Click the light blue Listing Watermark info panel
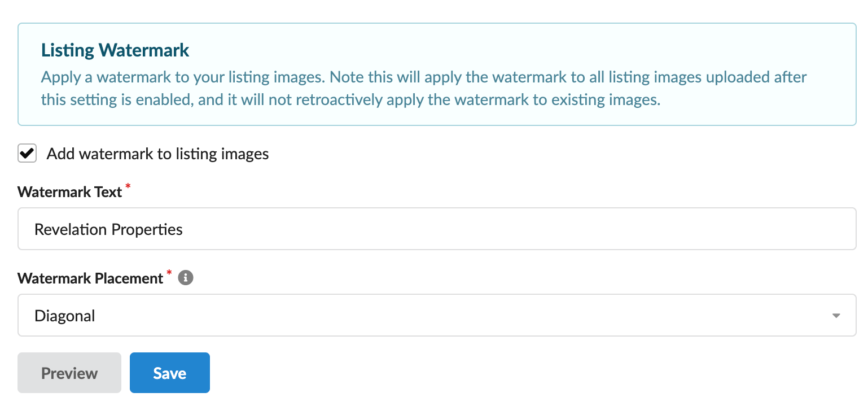The image size is (868, 410). click(x=437, y=74)
